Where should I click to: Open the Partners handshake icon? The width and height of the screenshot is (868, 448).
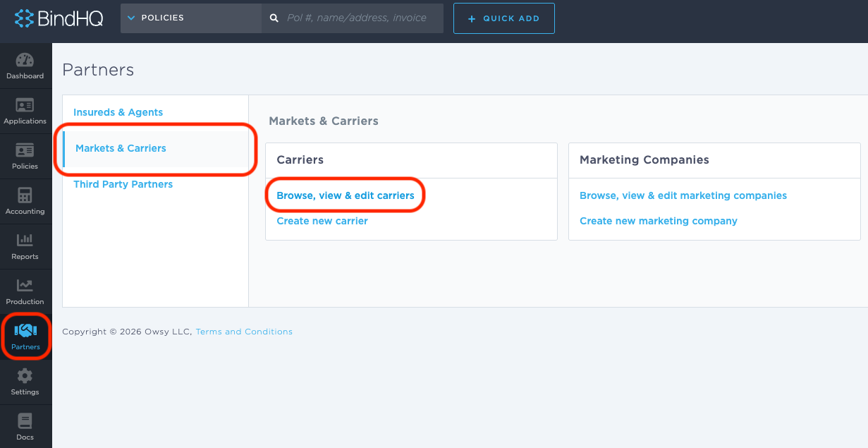25,330
